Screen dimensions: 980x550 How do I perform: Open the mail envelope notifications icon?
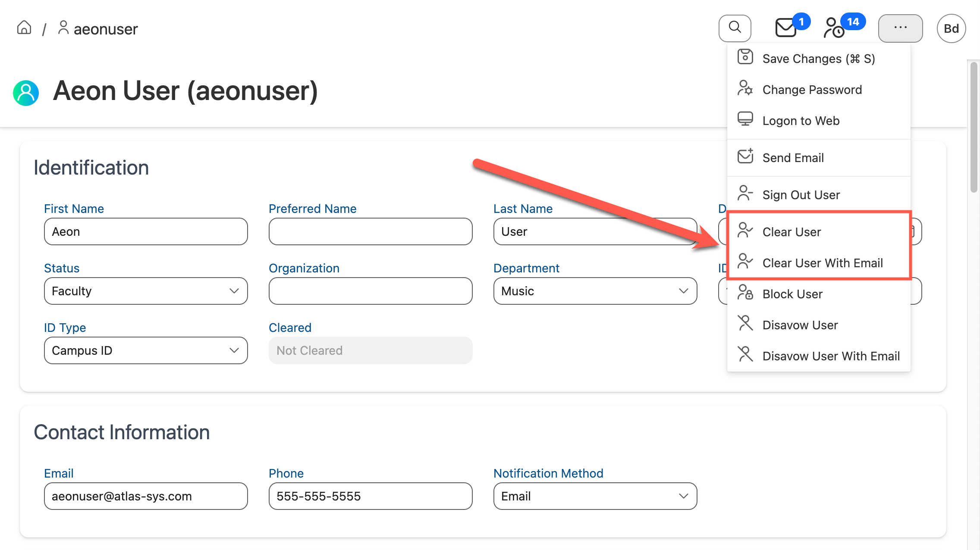coord(785,28)
